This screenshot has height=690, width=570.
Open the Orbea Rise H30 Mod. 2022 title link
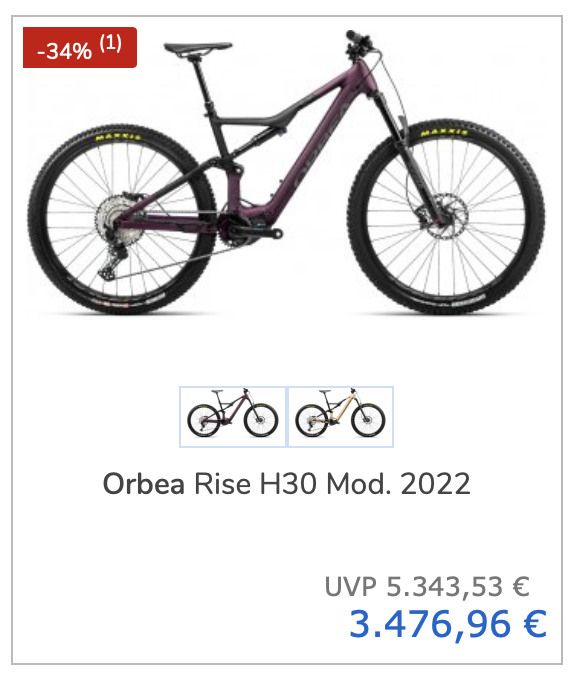click(287, 484)
